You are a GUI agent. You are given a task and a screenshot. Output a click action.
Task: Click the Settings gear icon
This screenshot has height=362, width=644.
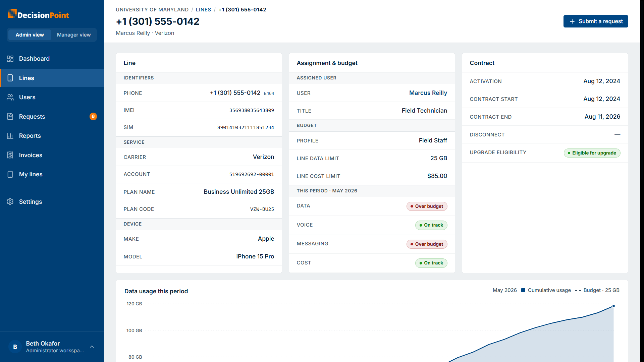coord(10,202)
